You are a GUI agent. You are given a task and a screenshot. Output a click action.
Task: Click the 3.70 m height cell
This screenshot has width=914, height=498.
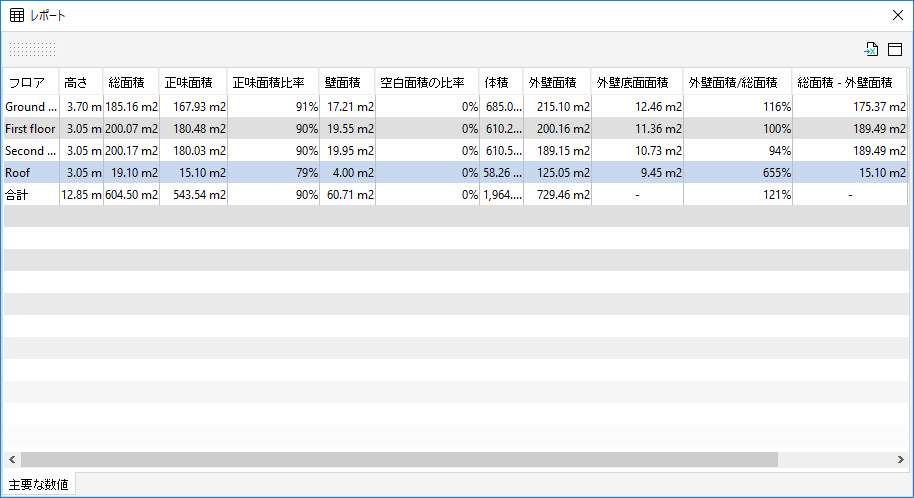coord(81,107)
